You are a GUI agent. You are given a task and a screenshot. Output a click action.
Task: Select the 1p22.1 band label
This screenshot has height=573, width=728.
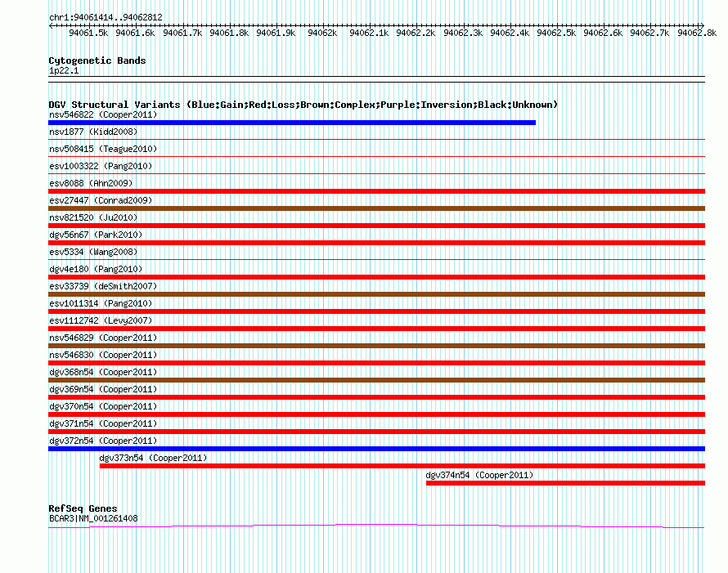click(64, 70)
